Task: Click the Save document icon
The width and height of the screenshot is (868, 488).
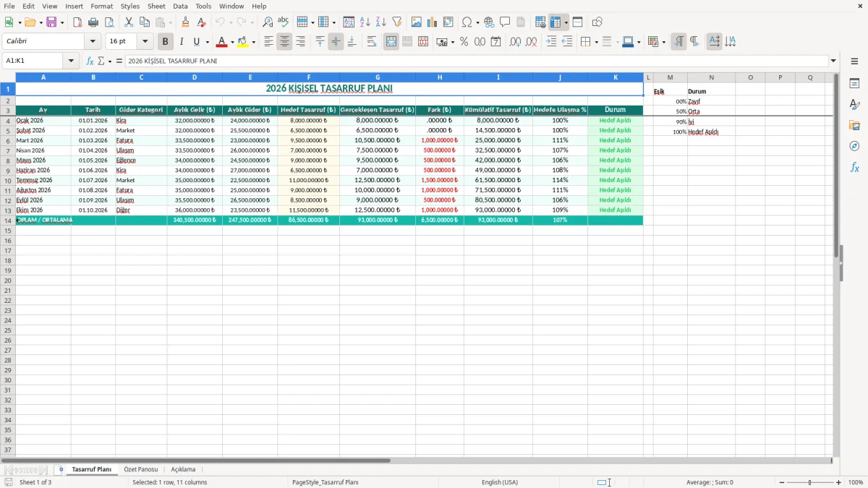Action: [51, 22]
